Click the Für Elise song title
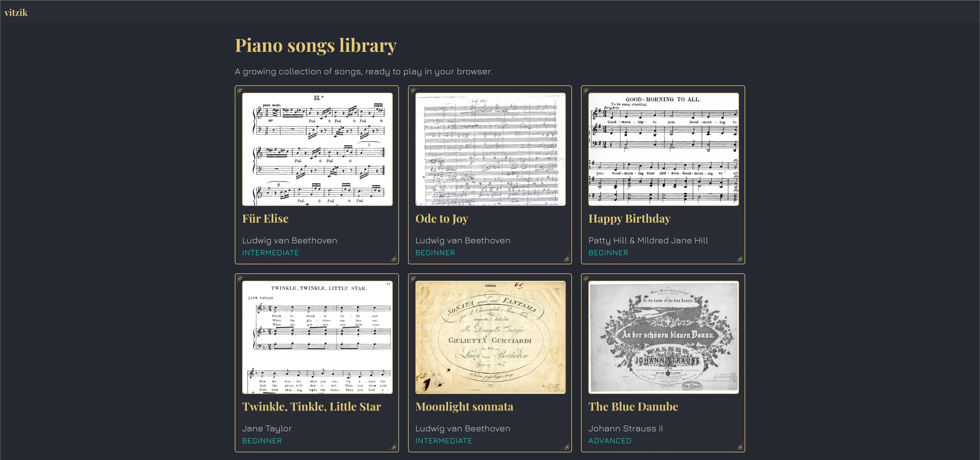This screenshot has height=460, width=980. click(265, 218)
